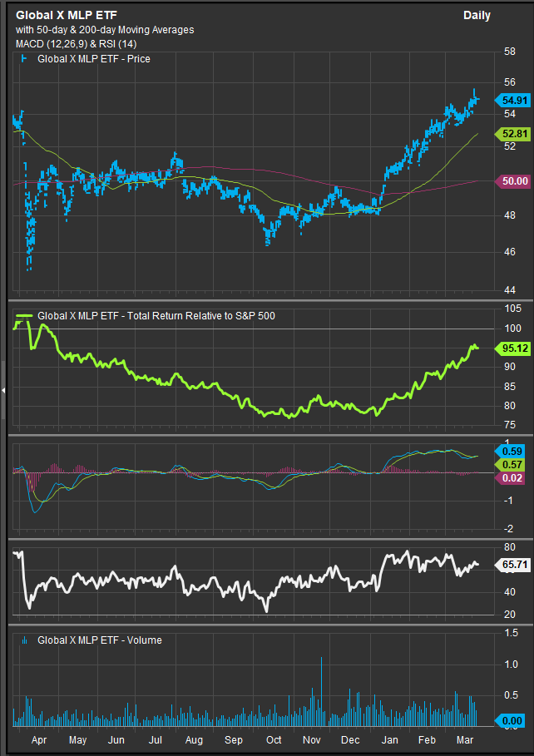Viewport: 534px width, 756px height.
Task: Click the Jan marker on the time axis
Action: 388,739
